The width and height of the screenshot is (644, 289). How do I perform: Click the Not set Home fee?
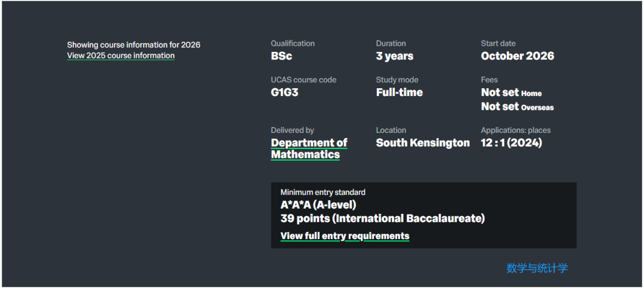(511, 92)
